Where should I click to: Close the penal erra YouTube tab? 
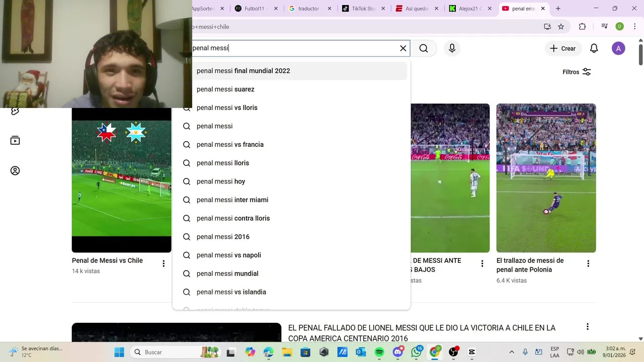pos(543,9)
